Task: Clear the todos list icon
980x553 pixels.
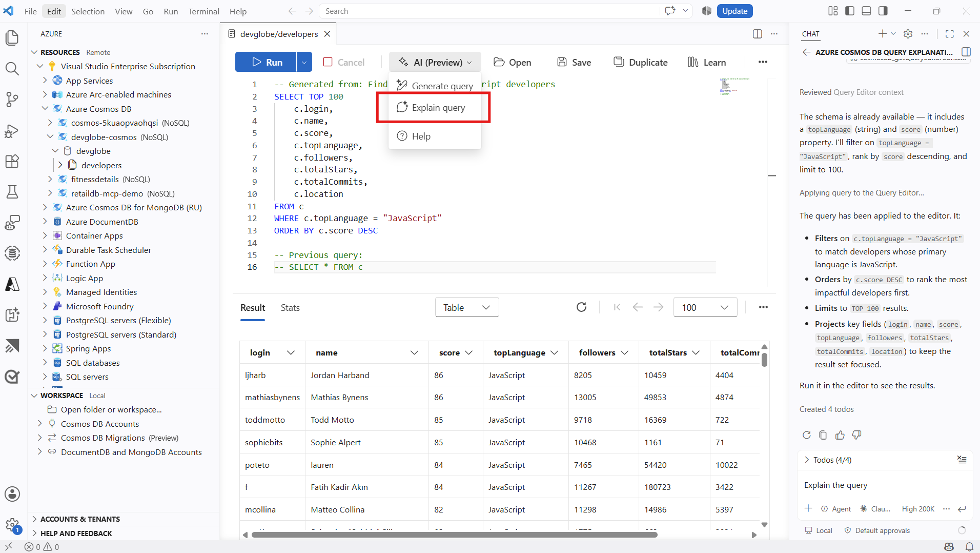Action: coord(962,460)
